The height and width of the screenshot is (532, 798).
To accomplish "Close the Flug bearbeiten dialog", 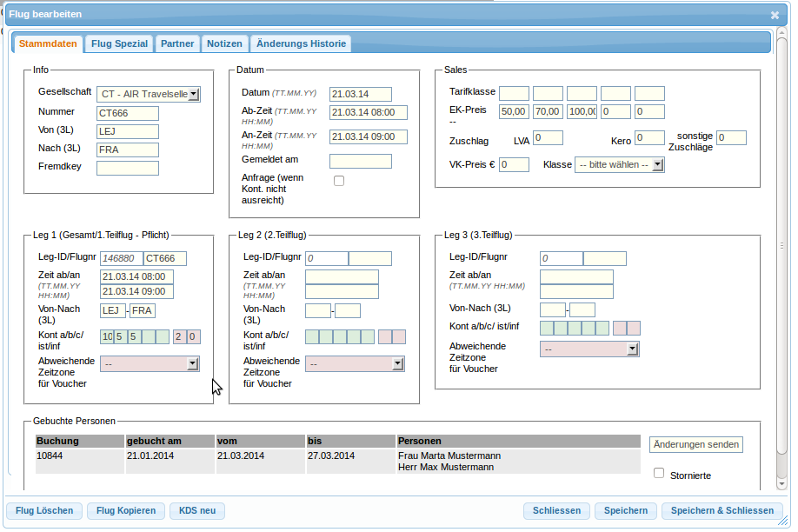I will (775, 15).
